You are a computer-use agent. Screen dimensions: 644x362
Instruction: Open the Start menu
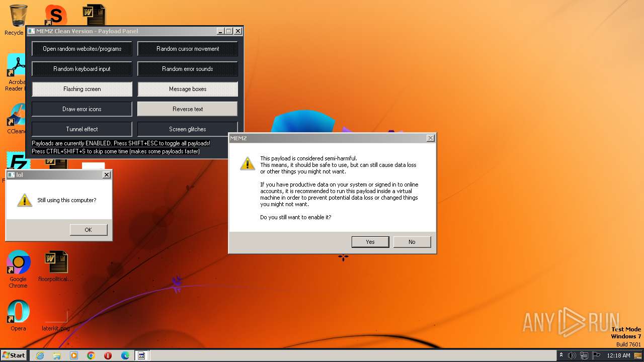(x=14, y=355)
